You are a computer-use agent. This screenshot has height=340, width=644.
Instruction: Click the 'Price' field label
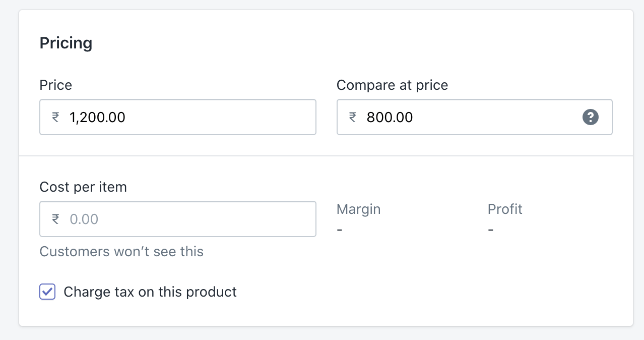click(x=56, y=85)
